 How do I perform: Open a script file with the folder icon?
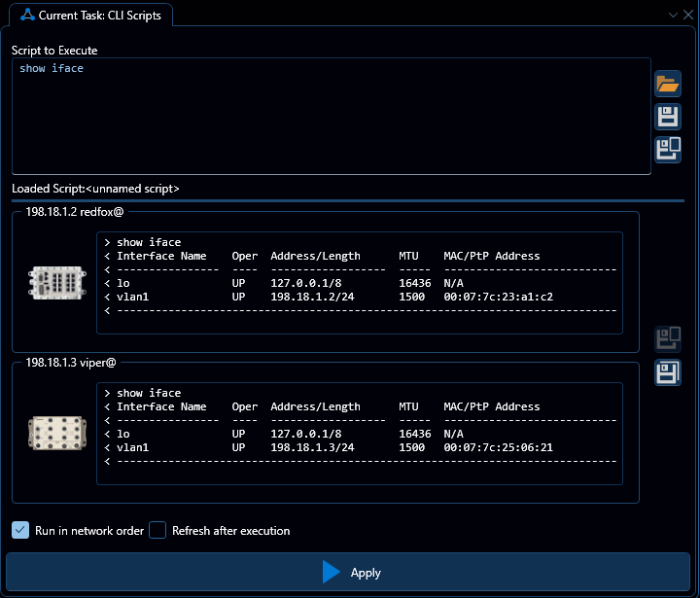[667, 85]
